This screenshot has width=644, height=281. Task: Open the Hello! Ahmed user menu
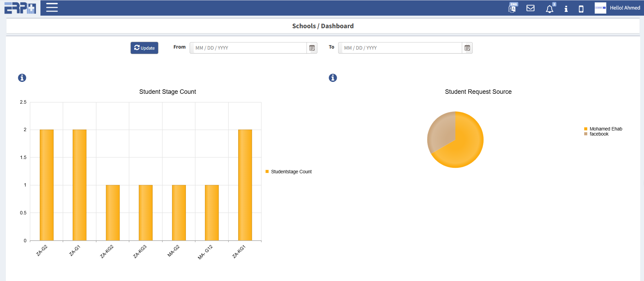pyautogui.click(x=617, y=8)
